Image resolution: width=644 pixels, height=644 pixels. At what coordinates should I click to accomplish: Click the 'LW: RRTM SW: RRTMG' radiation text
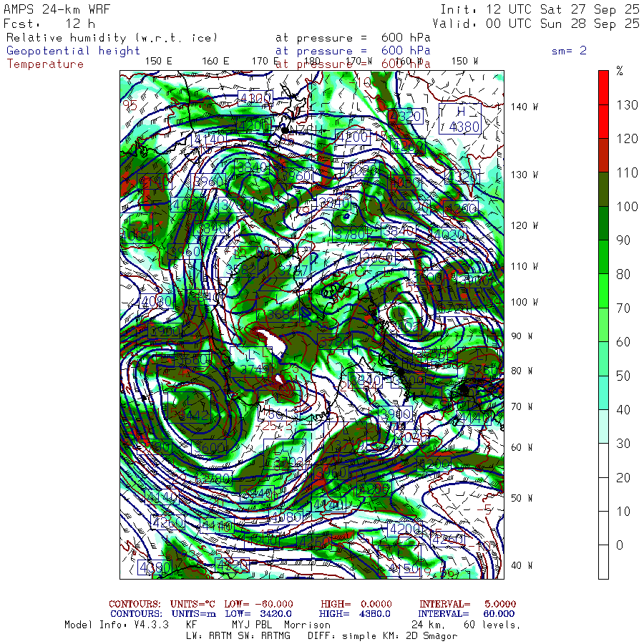click(x=238, y=636)
